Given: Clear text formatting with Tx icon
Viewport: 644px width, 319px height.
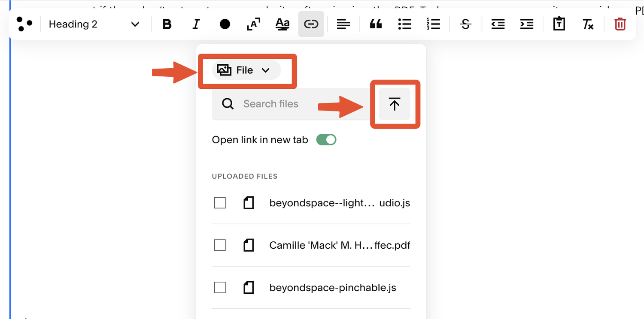Looking at the screenshot, I should click(x=588, y=24).
